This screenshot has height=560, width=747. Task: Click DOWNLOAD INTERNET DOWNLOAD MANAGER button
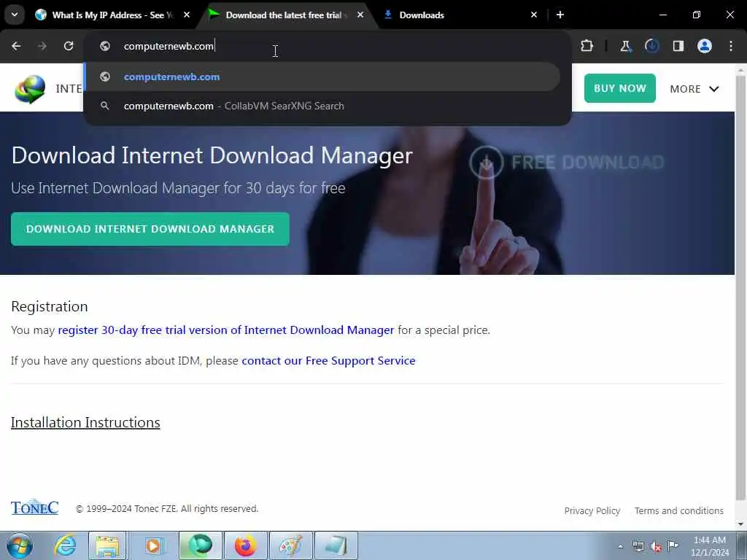tap(150, 229)
